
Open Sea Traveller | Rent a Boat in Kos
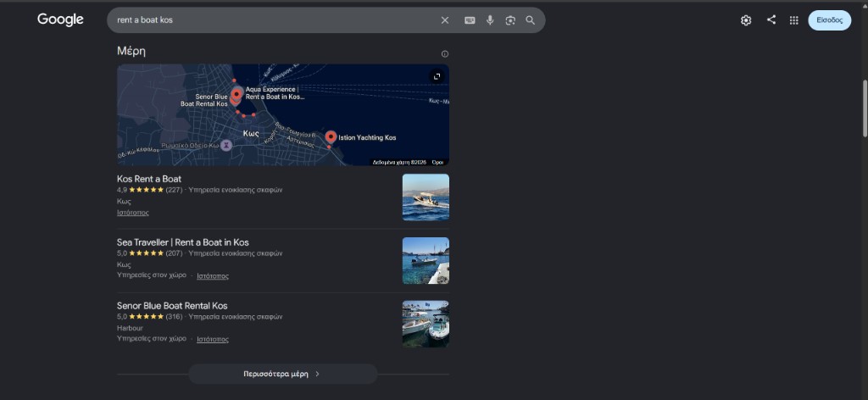[183, 242]
